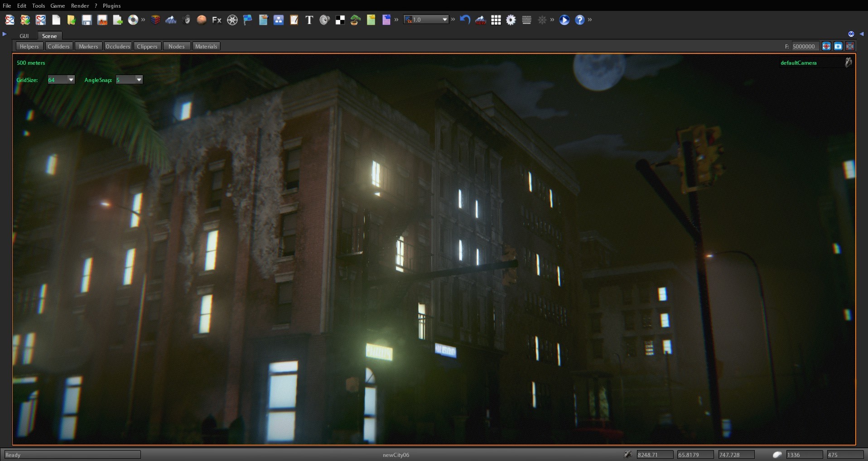Click the Fx effects icon
Viewport: 868px width, 461px height.
(216, 20)
